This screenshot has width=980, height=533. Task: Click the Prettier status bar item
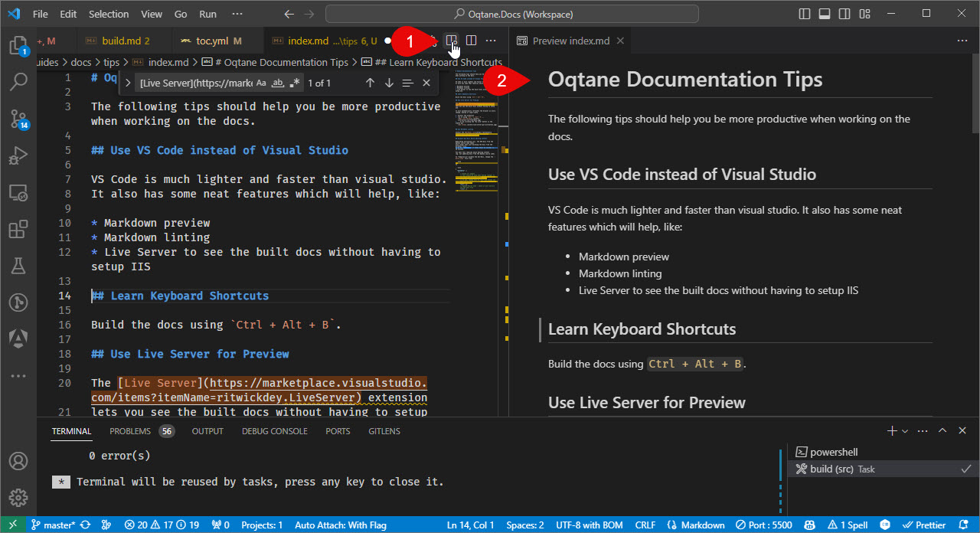(x=925, y=525)
